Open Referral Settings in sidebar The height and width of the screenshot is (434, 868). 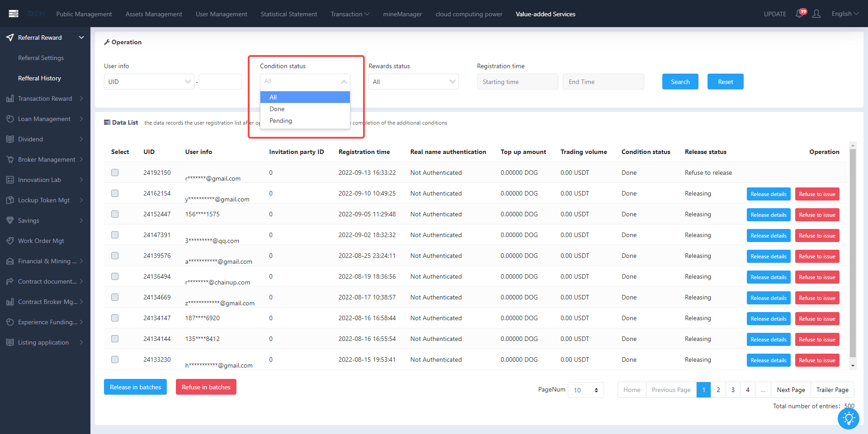point(41,58)
